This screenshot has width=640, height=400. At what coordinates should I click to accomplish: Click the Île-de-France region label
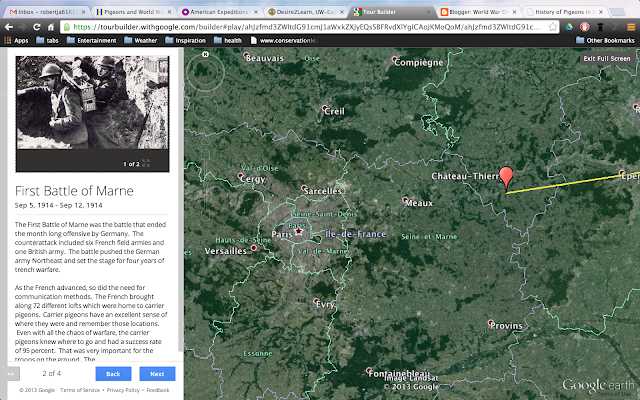click(x=356, y=234)
